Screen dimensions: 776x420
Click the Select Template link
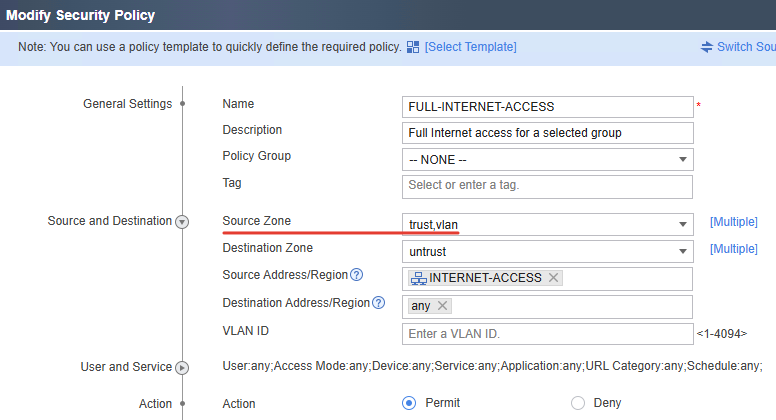point(471,47)
